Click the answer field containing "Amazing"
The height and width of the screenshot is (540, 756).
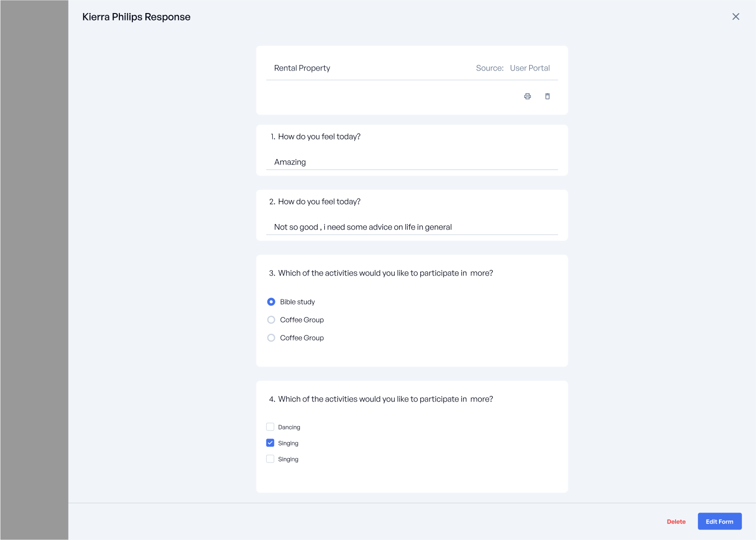point(411,162)
